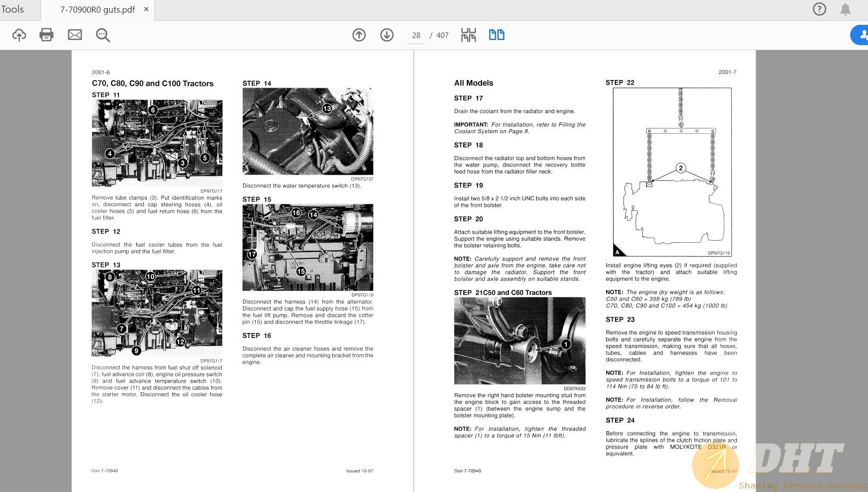Click the Step 11 engine photo
Image resolution: width=868 pixels, height=492 pixels.
(157, 143)
